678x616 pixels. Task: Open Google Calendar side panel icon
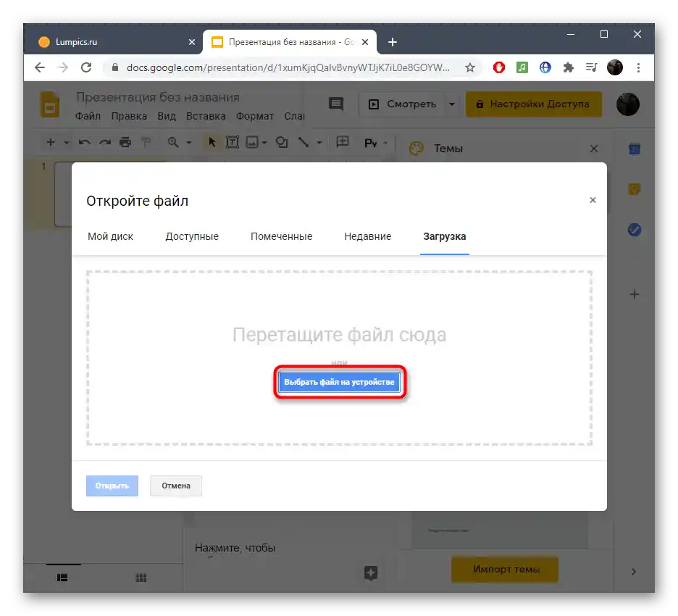pos(635,149)
